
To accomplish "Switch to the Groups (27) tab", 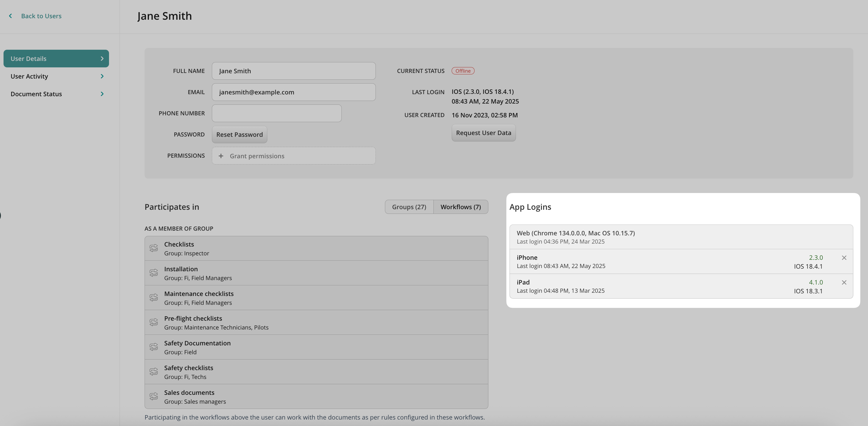I will click(x=409, y=207).
